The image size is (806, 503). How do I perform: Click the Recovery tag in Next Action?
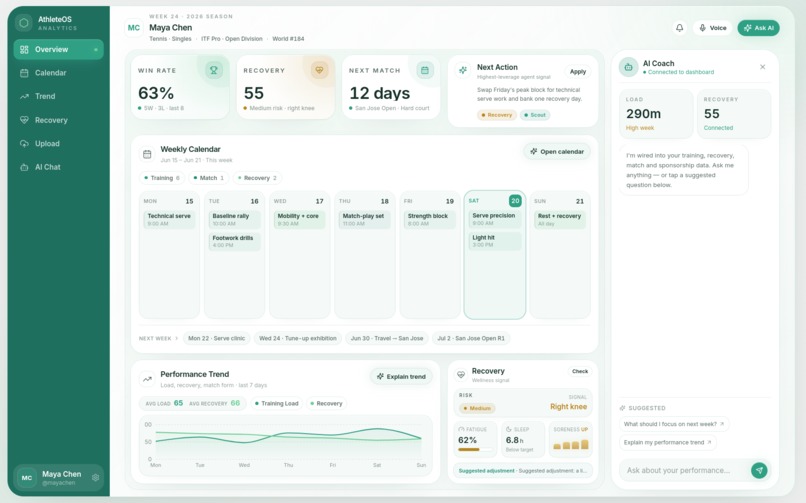coord(497,115)
